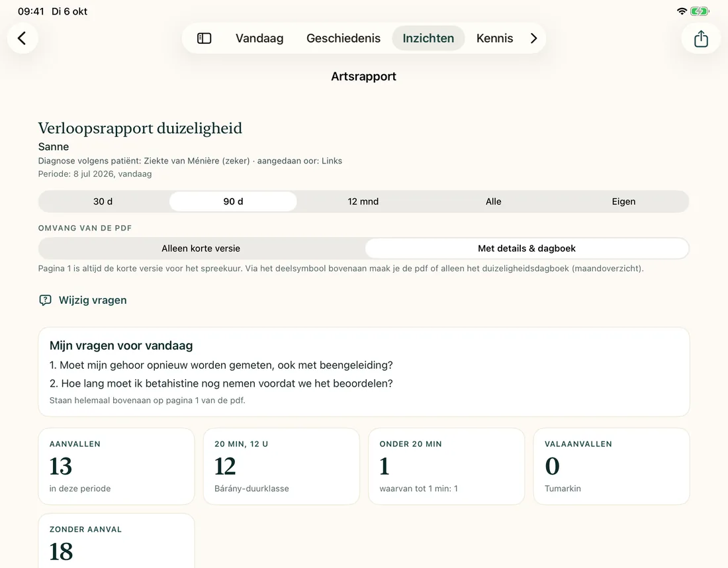
Task: Click the Periode: 8 jul 2026 text
Action: (x=95, y=173)
